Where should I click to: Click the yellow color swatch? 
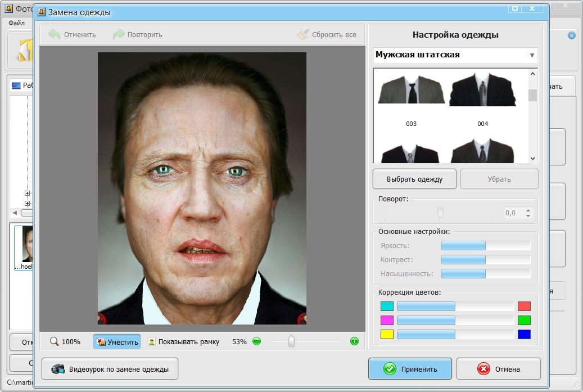pyautogui.click(x=387, y=334)
